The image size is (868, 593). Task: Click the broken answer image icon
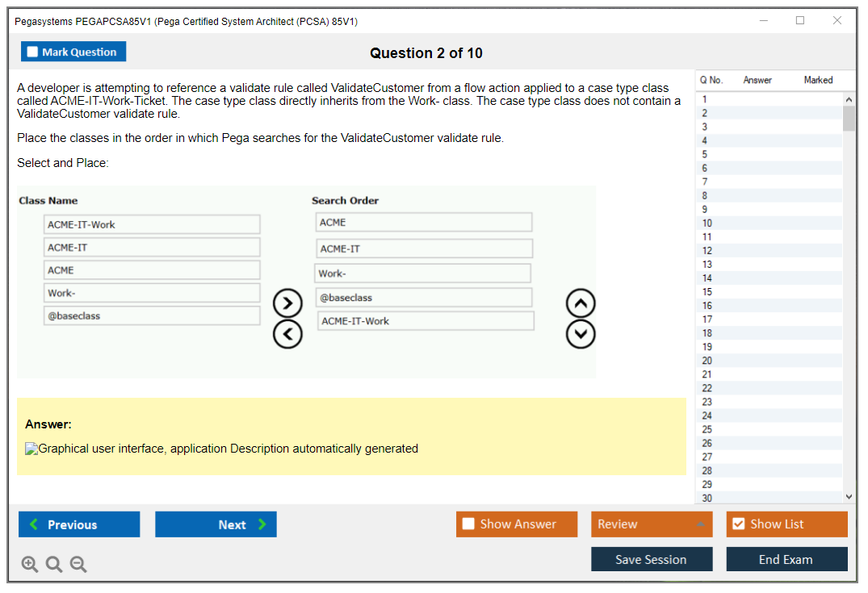[x=31, y=449]
